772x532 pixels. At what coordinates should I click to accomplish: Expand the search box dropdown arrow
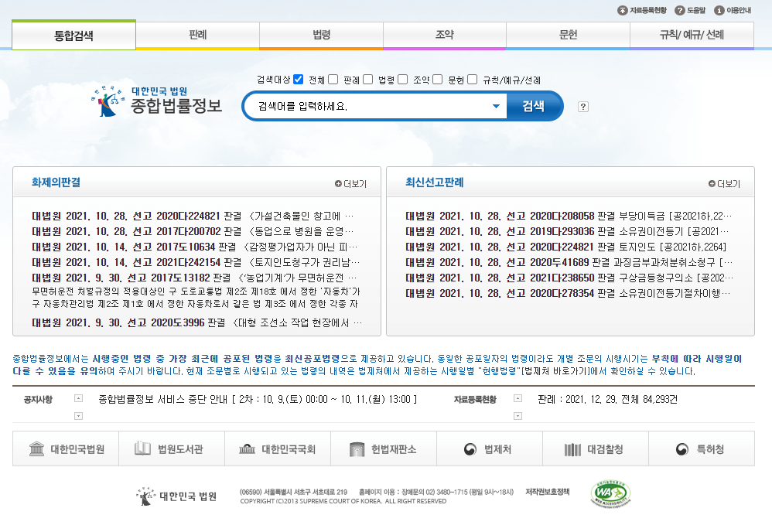tap(497, 106)
